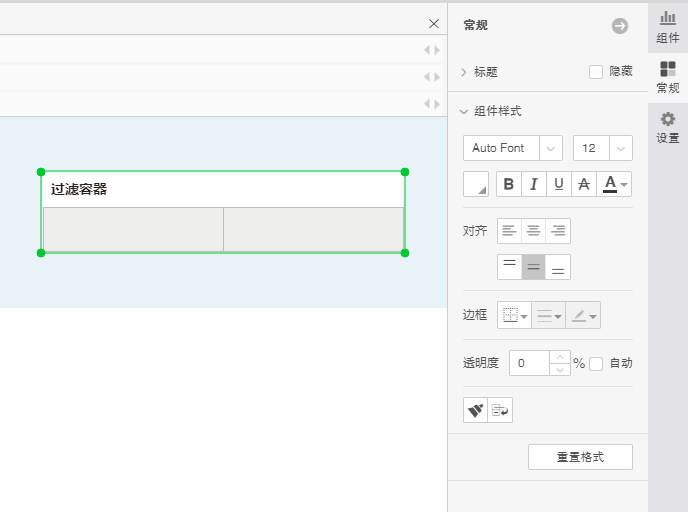Click the right filter cell in 过滤容器

point(314,229)
